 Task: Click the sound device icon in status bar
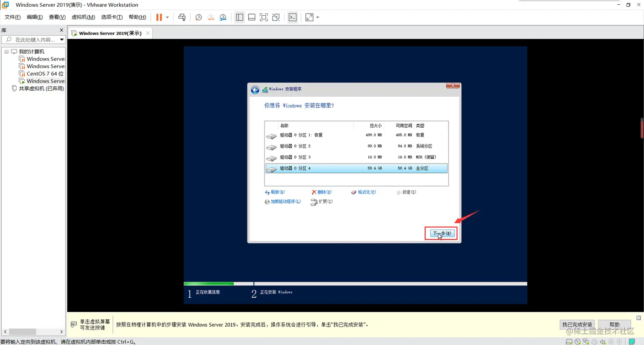click(x=603, y=341)
